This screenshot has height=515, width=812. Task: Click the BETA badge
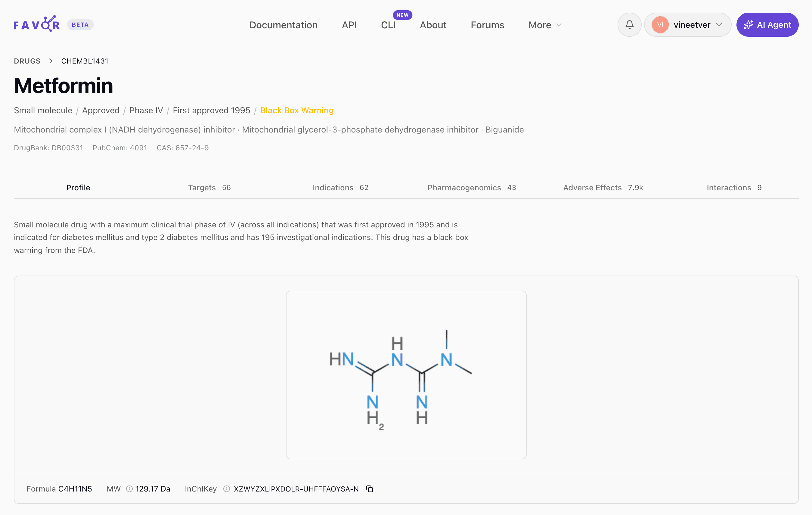[80, 25]
